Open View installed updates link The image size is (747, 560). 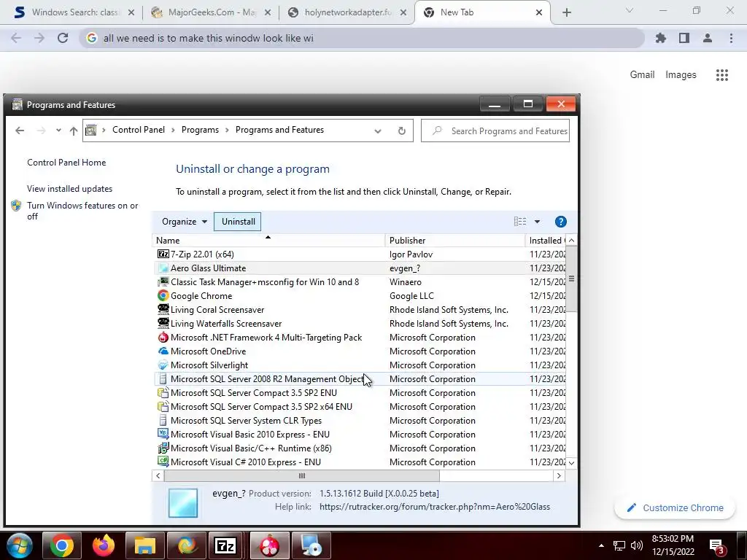pyautogui.click(x=69, y=189)
